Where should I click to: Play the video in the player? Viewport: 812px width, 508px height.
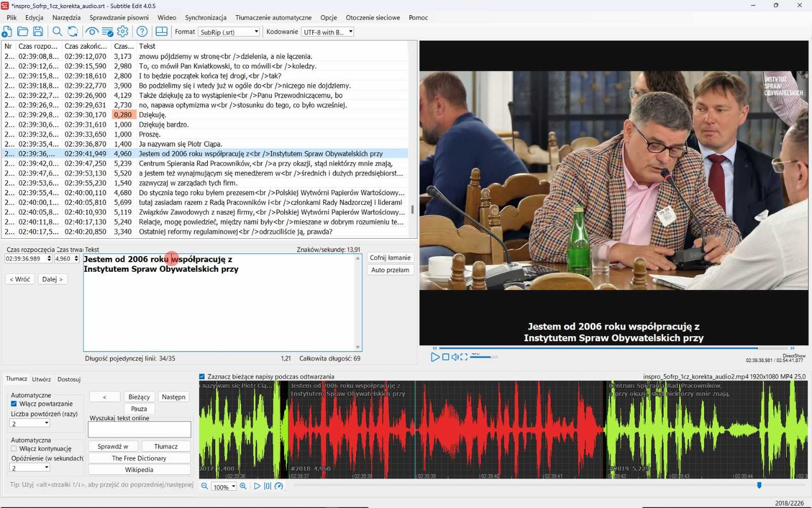click(435, 357)
